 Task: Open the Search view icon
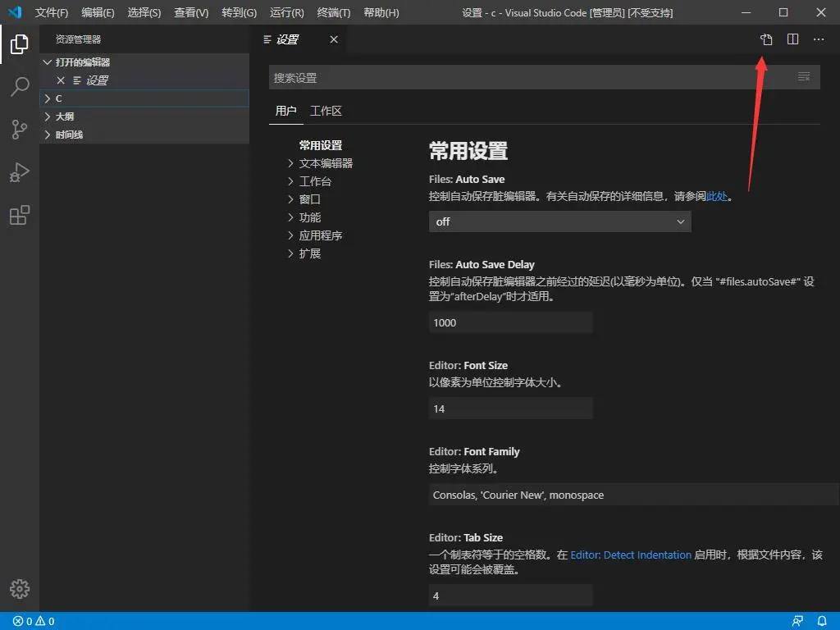(x=20, y=87)
